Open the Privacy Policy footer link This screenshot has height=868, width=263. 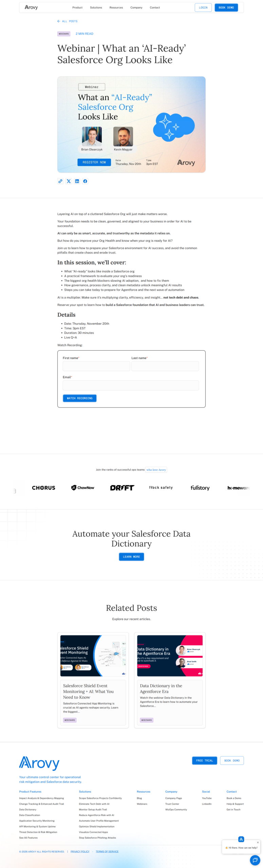pos(80,851)
